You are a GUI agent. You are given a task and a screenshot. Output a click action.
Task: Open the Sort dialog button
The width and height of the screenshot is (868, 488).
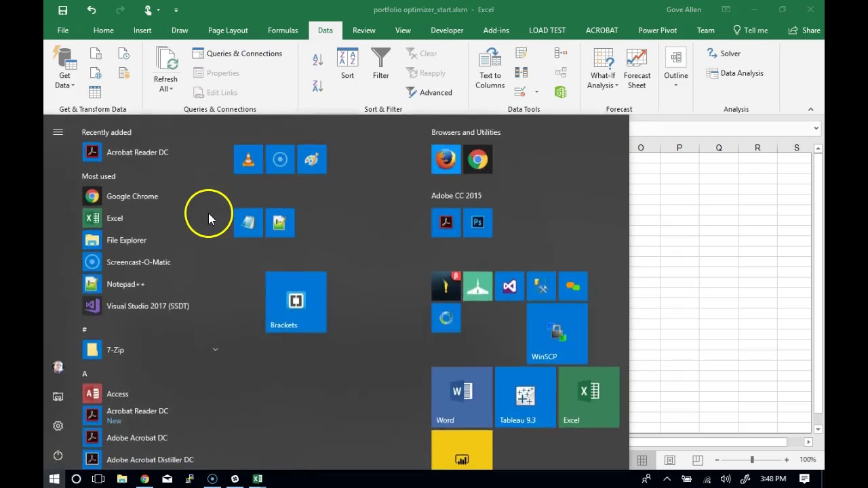coord(347,64)
